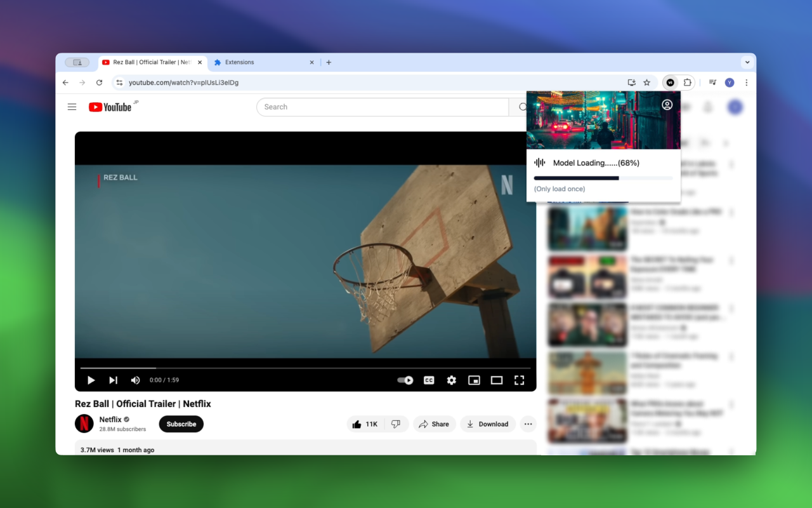Image resolution: width=812 pixels, height=508 pixels.
Task: Expand the description showing 3.7M views
Action: pyautogui.click(x=306, y=448)
